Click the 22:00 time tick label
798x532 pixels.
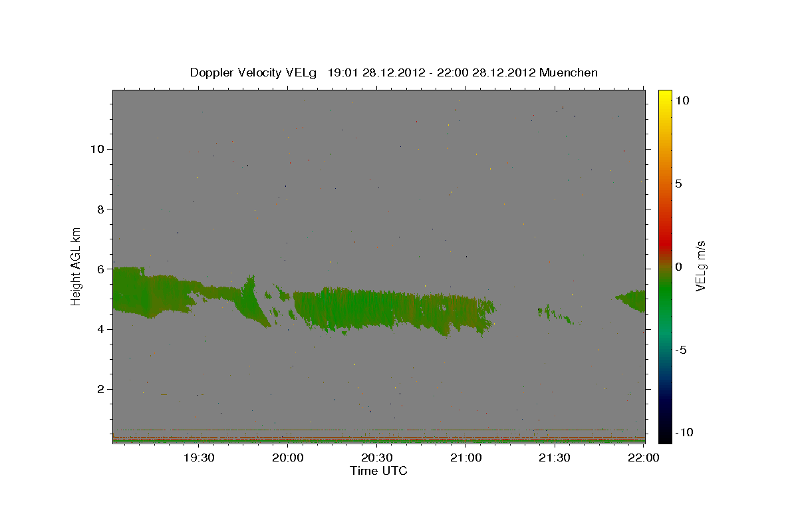click(644, 458)
